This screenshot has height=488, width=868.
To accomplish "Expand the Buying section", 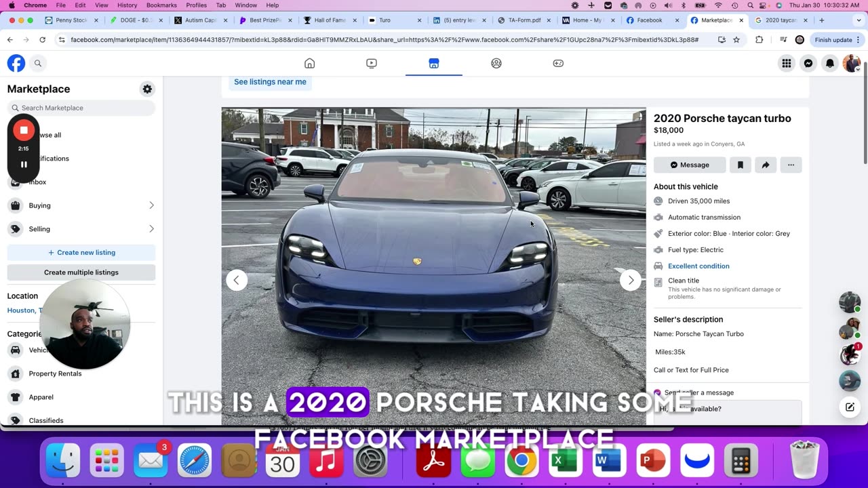I will (x=81, y=205).
